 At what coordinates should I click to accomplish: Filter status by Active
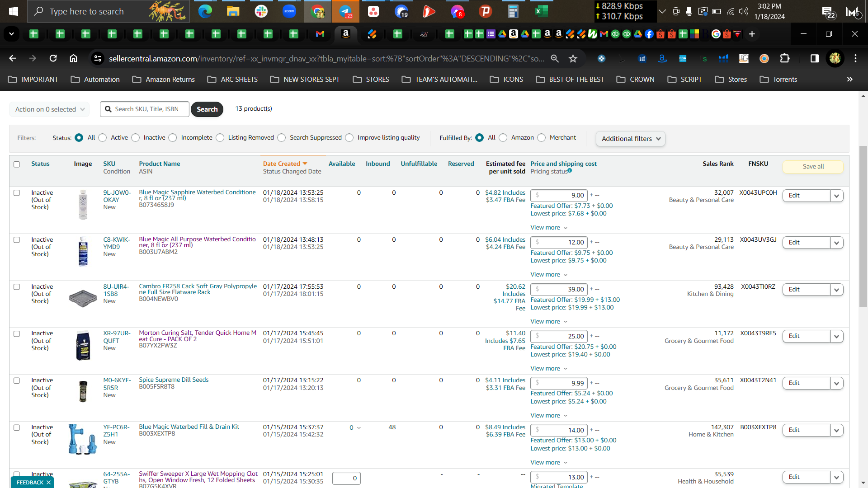pos(103,138)
